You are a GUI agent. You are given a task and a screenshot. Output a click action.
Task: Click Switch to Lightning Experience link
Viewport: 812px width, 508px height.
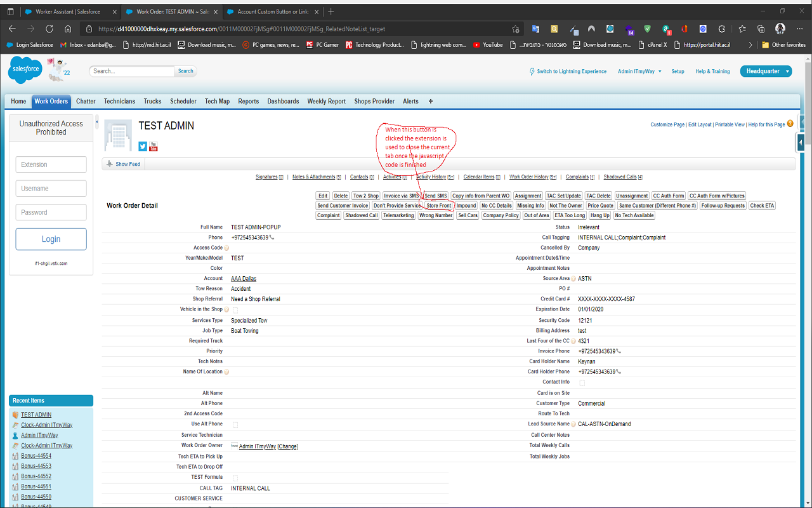(568, 72)
